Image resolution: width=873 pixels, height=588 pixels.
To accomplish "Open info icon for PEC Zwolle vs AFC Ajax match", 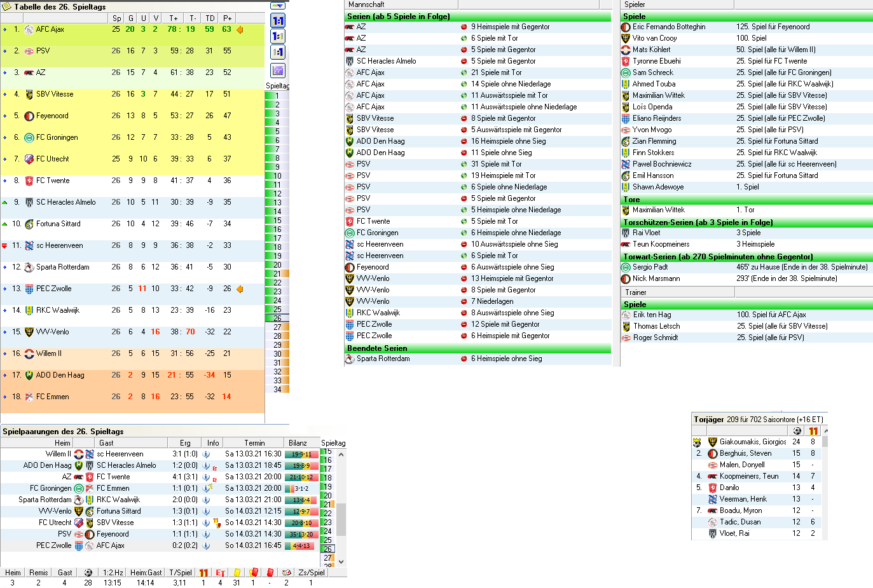I will [x=206, y=545].
